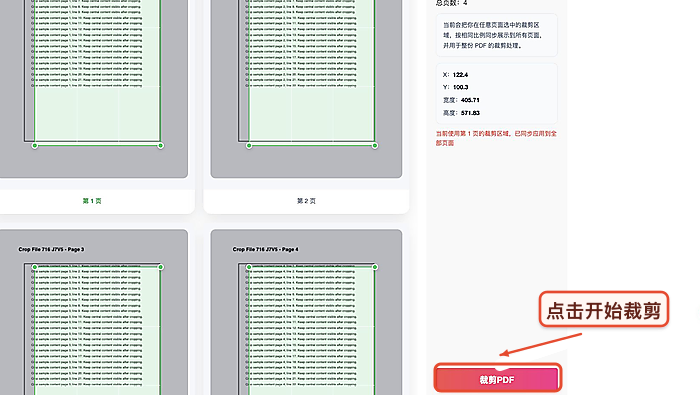The image size is (700, 395).
Task: Click the X value 122.4
Action: (460, 75)
